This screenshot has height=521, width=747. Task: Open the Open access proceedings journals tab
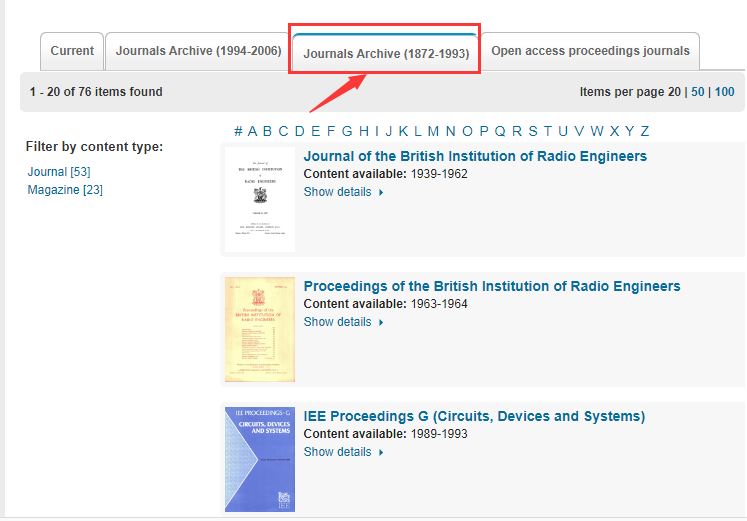point(590,51)
